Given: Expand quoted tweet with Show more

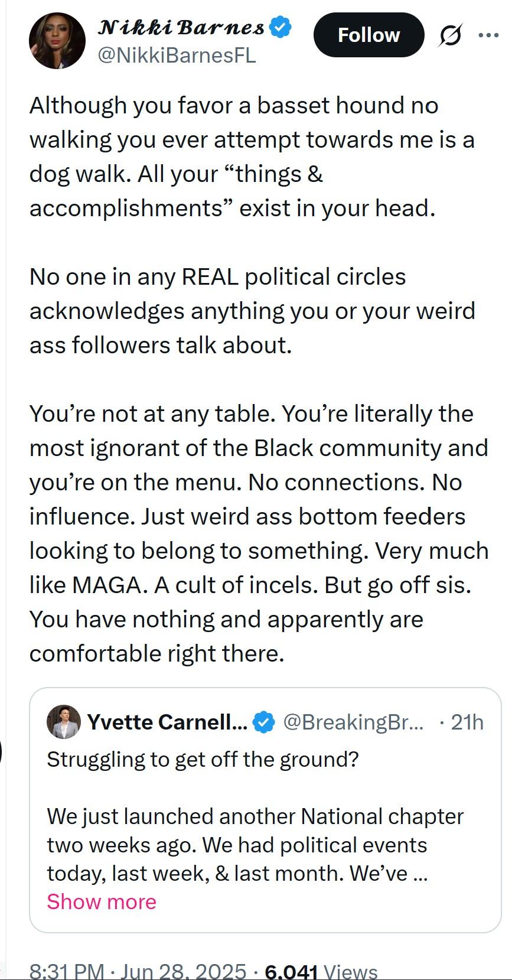Looking at the screenshot, I should [102, 901].
